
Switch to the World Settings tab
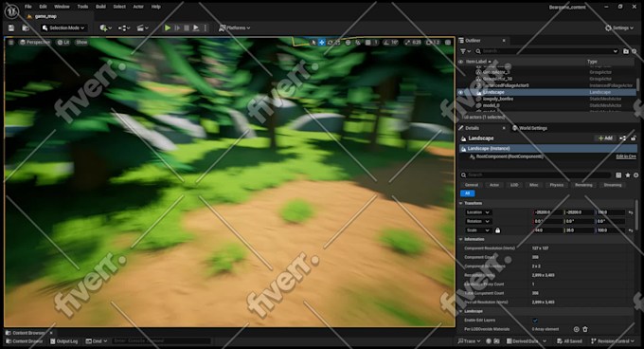tap(529, 128)
